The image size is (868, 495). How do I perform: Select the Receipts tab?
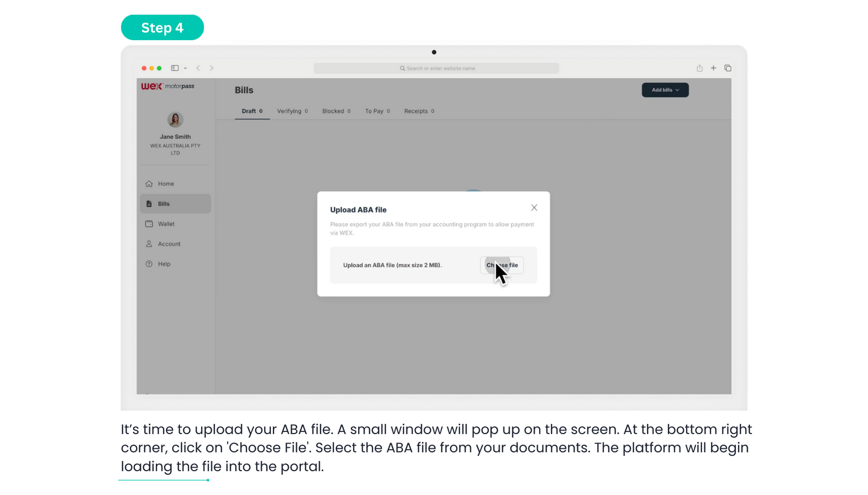pos(419,111)
